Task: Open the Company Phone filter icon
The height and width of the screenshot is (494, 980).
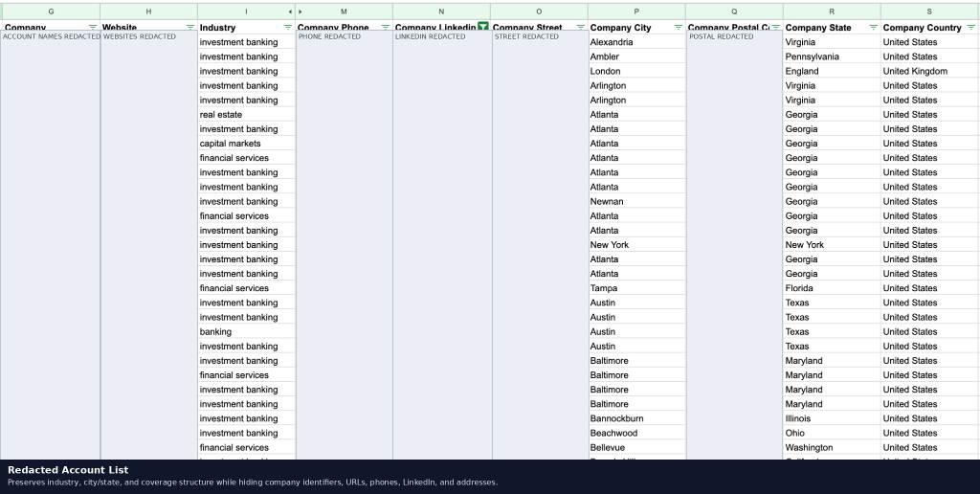Action: 385,27
